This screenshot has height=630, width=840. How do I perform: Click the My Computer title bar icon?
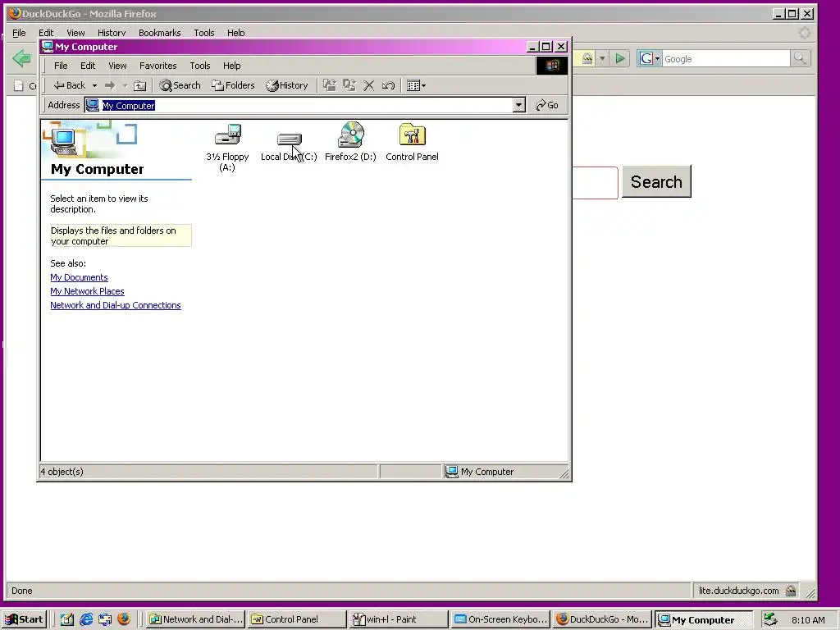point(47,47)
